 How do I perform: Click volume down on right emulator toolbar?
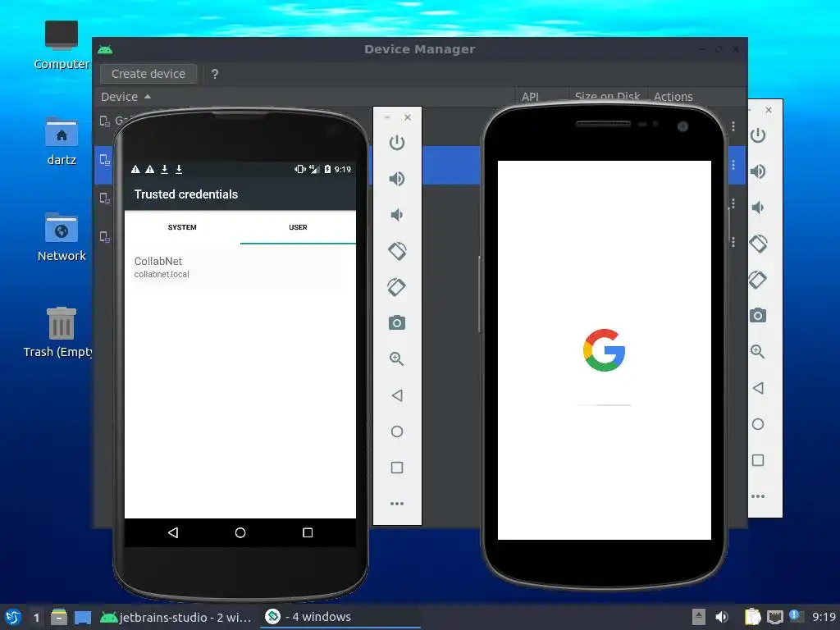point(757,208)
